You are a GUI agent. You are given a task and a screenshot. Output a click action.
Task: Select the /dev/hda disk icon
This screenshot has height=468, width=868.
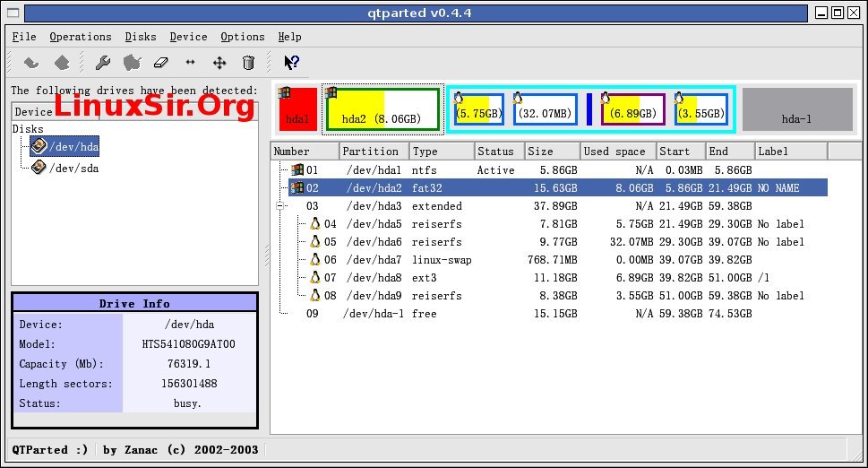tap(39, 146)
